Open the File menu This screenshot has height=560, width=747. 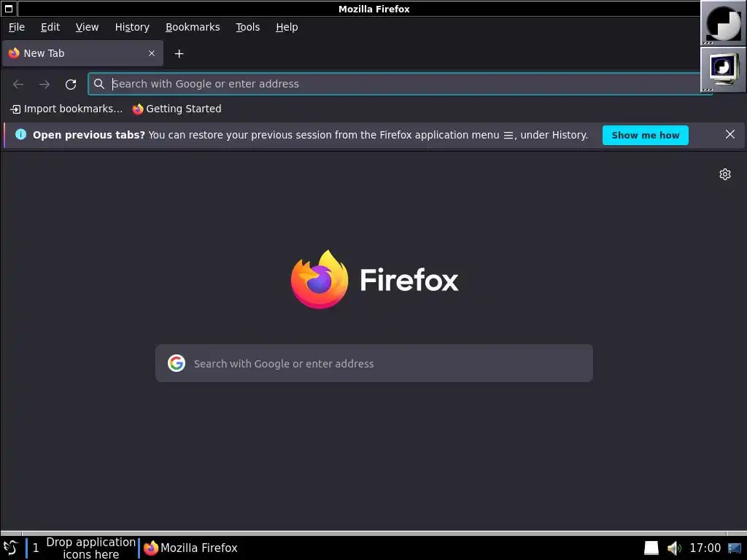tap(17, 27)
